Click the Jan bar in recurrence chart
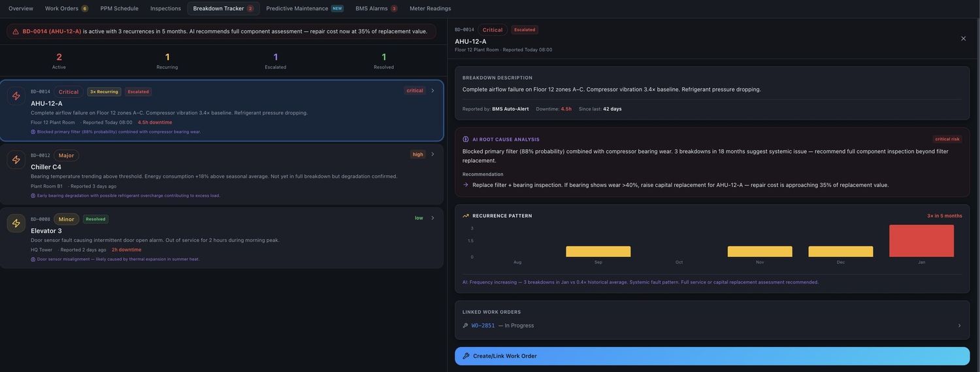Screen dimensions: 980x372 (921, 241)
